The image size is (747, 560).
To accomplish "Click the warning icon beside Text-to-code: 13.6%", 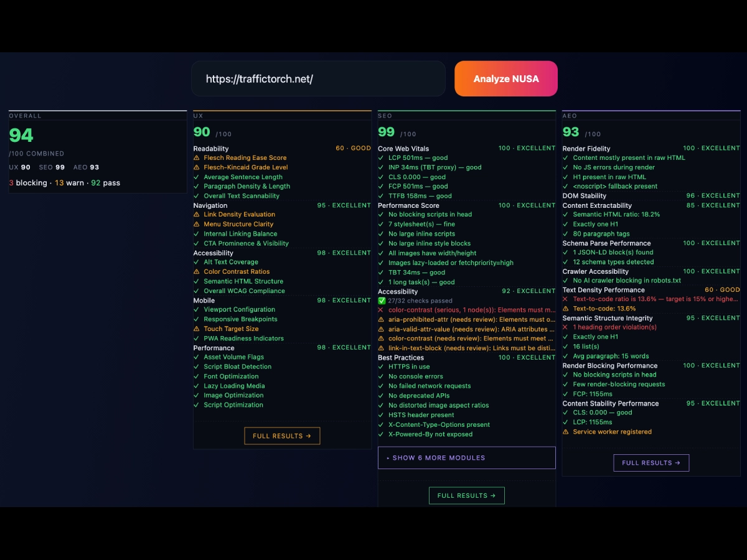I will coord(565,309).
